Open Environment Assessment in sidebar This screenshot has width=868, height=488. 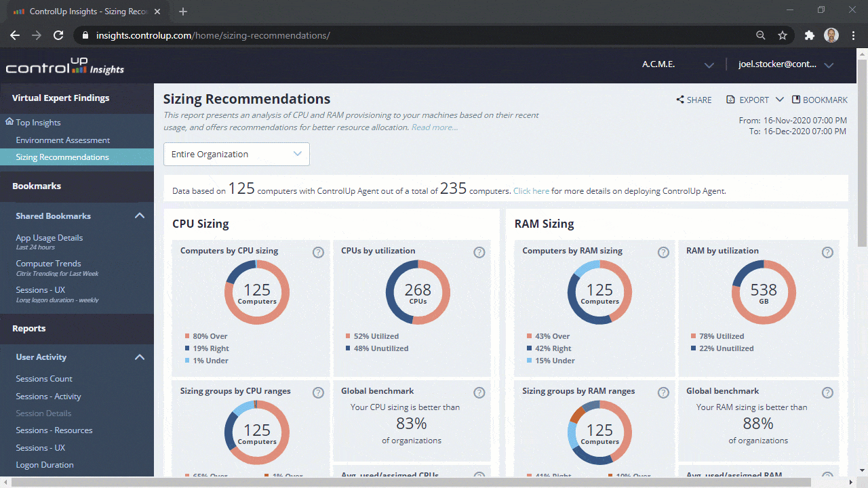tap(63, 140)
